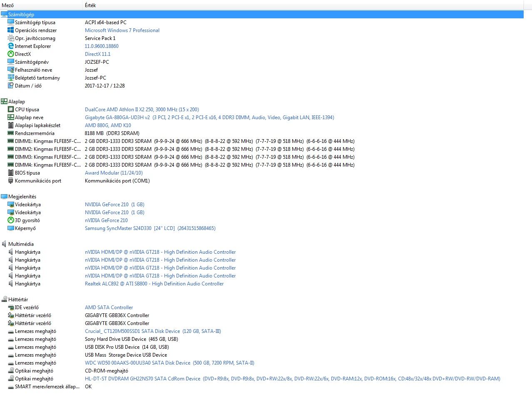
Task: Click the Rendszermemória memory icon
Action: pyautogui.click(x=11, y=133)
